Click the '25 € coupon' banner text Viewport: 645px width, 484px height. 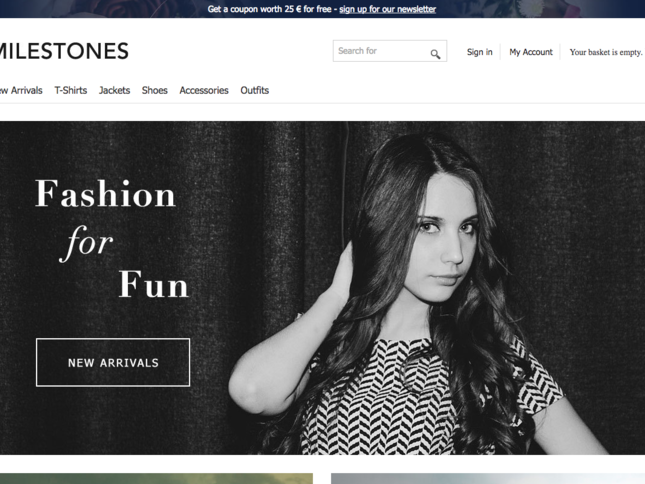tap(270, 9)
